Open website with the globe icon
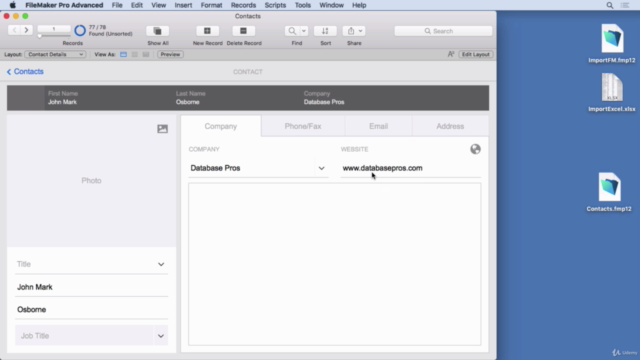The width and height of the screenshot is (640, 360). tap(475, 149)
